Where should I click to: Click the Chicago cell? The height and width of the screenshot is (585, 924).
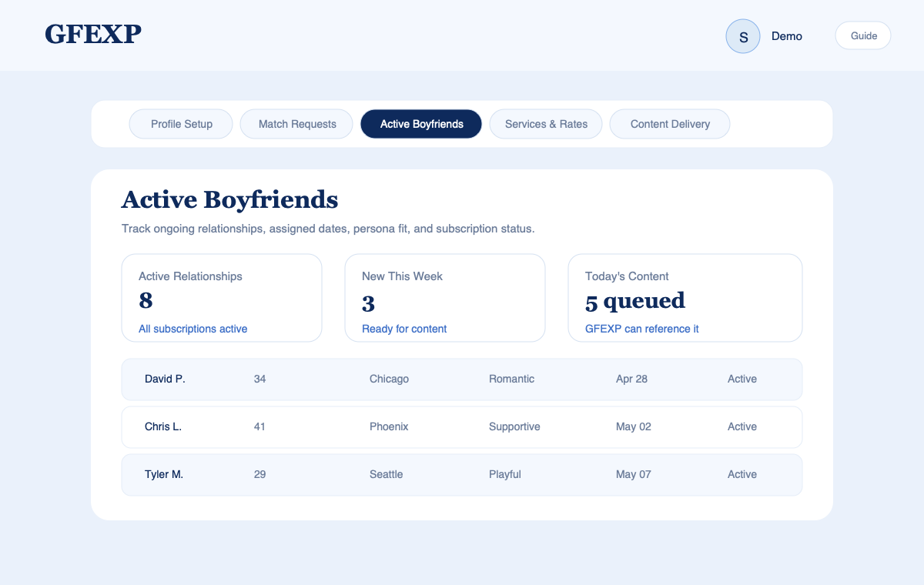pos(389,379)
